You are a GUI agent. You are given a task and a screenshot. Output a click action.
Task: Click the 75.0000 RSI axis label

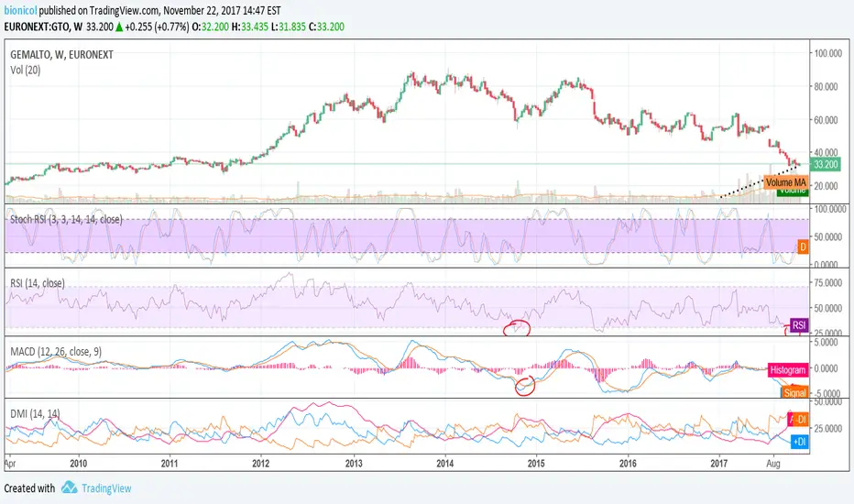(x=828, y=282)
